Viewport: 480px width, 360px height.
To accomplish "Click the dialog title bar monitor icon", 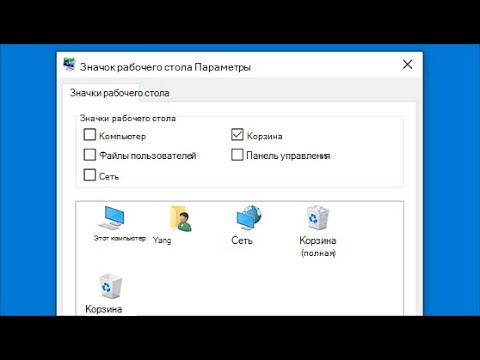I will click(x=69, y=64).
